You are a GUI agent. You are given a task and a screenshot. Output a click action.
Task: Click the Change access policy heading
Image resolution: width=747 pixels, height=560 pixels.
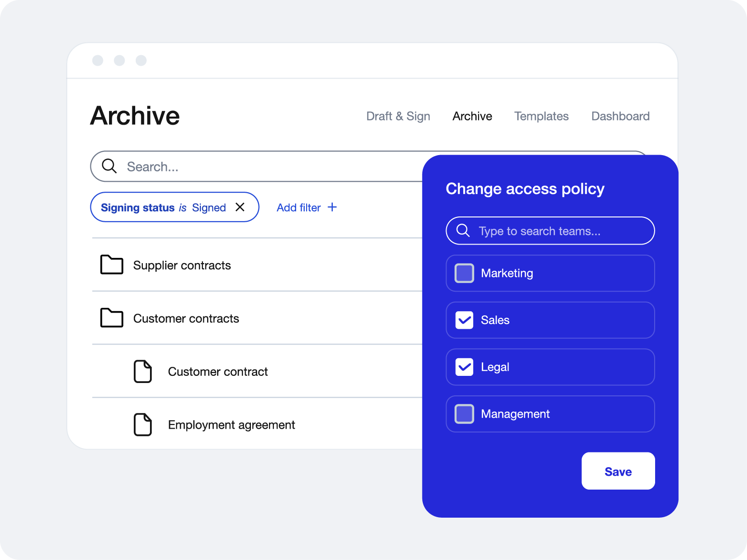point(525,189)
